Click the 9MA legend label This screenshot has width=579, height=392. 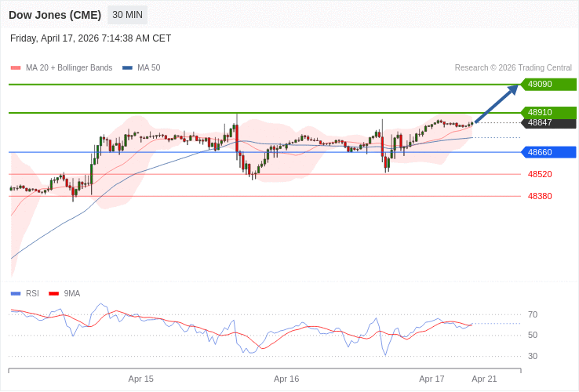(72, 294)
